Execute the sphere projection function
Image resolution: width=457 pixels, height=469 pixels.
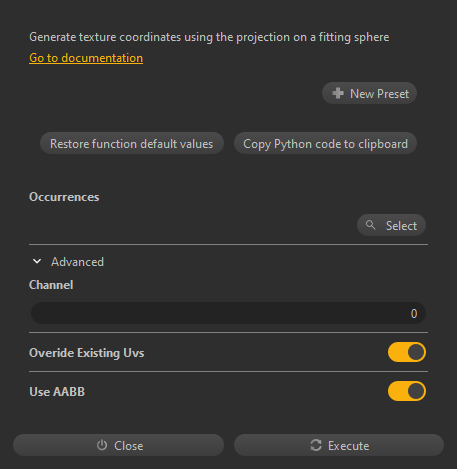339,445
